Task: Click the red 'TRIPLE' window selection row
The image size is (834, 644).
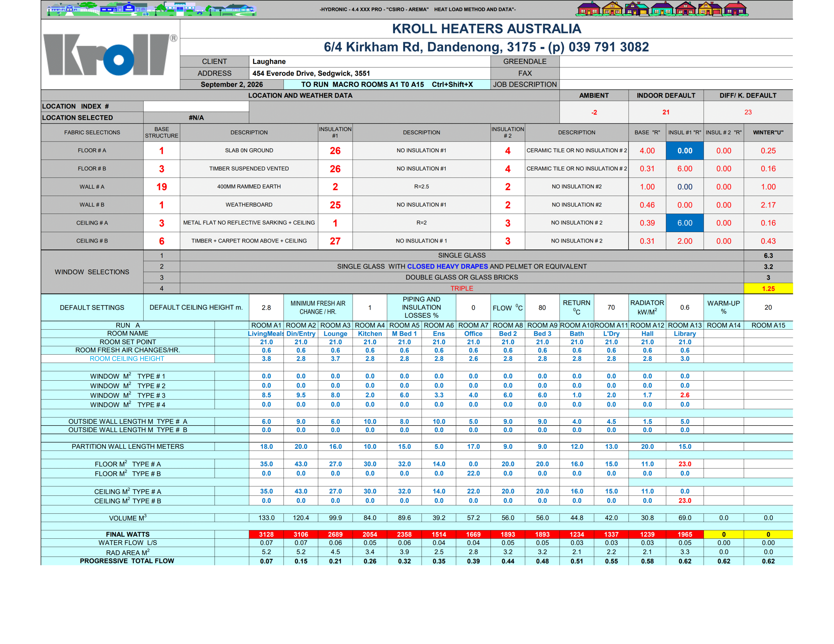Action: click(462, 289)
